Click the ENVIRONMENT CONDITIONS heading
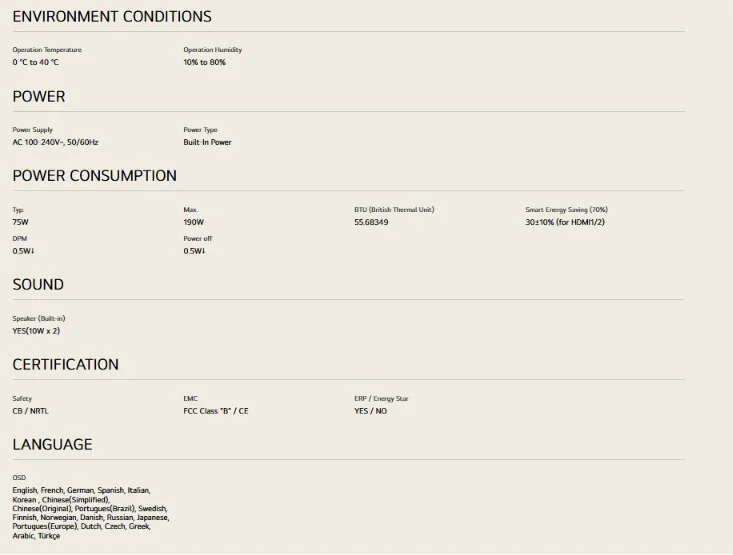 tap(112, 17)
